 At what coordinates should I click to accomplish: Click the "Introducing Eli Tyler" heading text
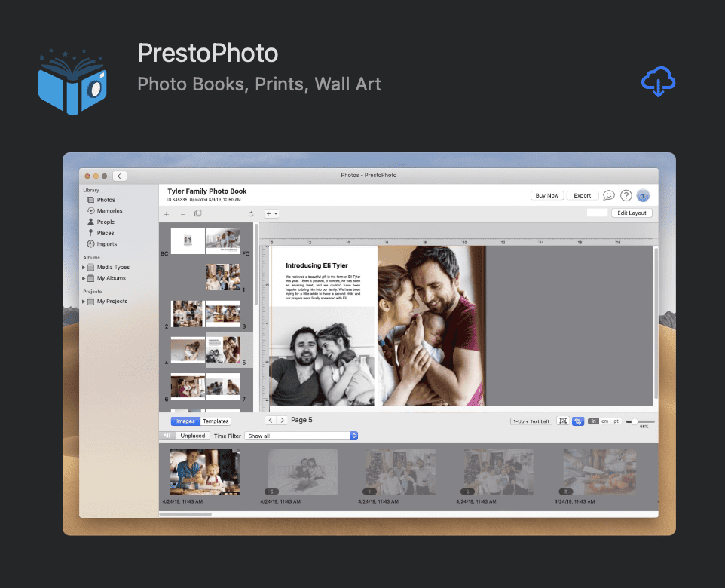click(x=317, y=265)
